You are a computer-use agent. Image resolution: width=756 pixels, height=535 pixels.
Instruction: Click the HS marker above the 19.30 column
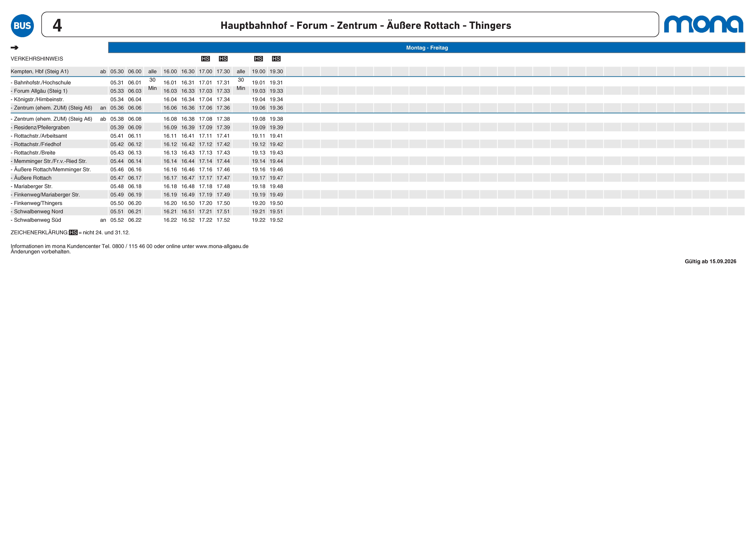tap(276, 59)
